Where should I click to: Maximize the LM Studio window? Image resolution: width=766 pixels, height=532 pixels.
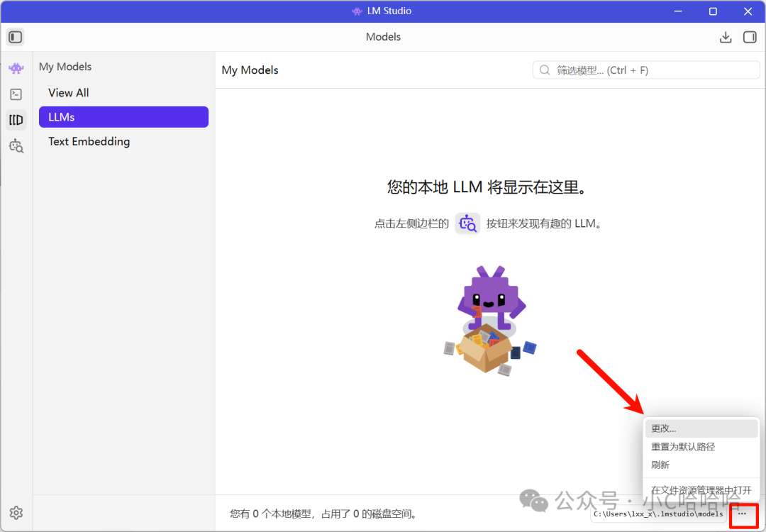pos(713,11)
